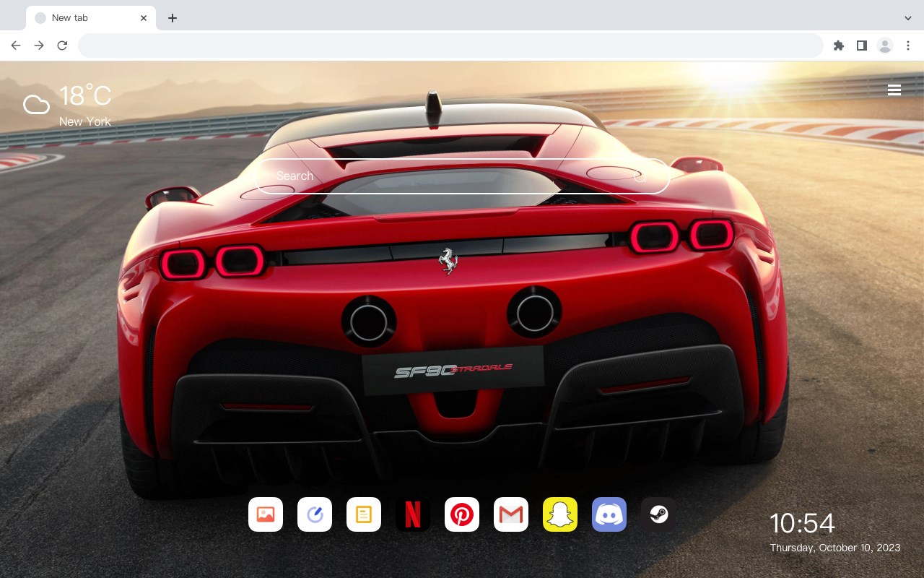924x578 pixels.
Task: Open the Snapchat shortcut
Action: tap(560, 514)
